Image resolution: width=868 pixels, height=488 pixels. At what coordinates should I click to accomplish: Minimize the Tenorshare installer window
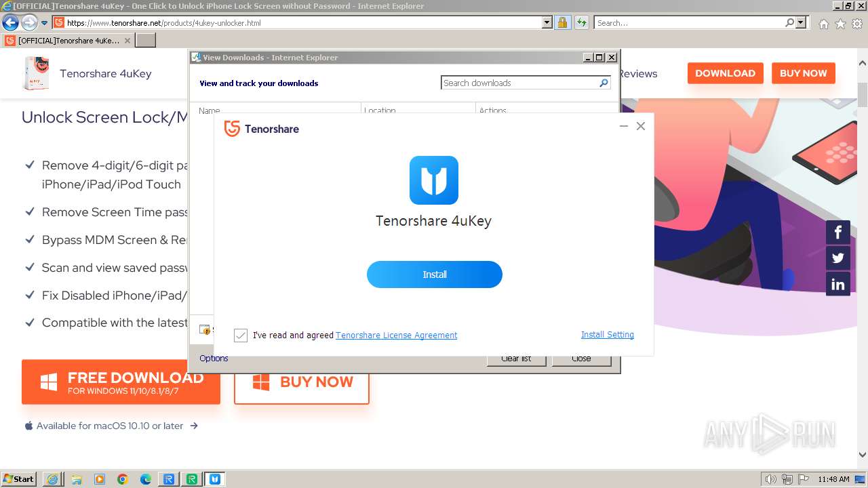624,126
